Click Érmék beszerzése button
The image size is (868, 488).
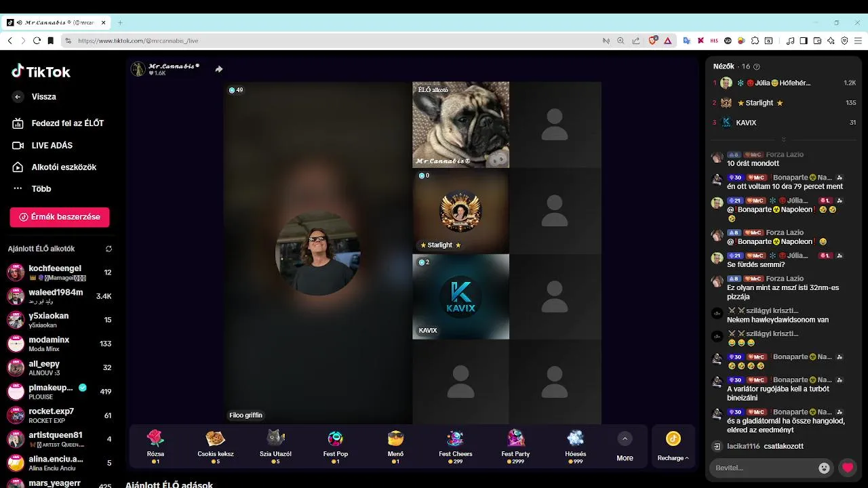[x=60, y=217]
